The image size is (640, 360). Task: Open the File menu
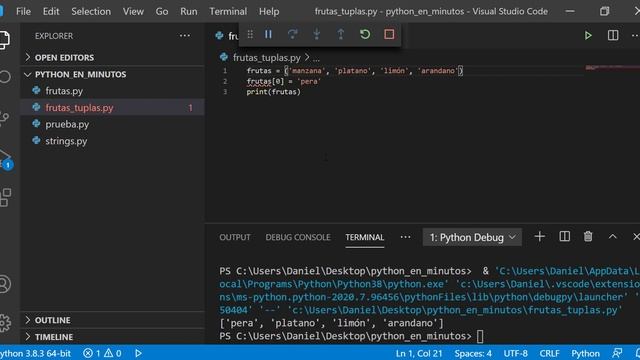tap(23, 11)
